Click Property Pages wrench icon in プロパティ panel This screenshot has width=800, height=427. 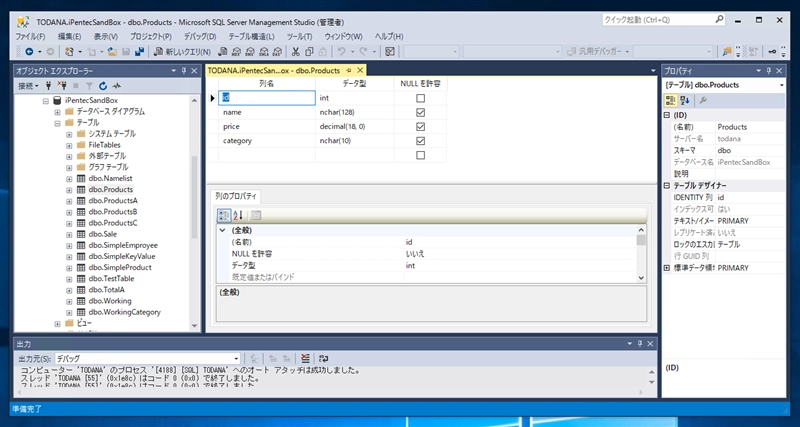coord(703,101)
